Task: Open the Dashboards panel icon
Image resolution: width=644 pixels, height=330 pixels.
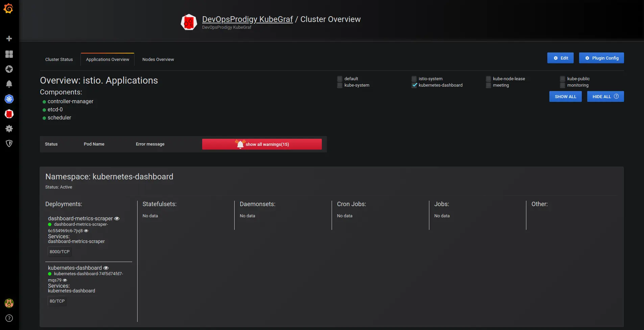Action: pos(9,54)
